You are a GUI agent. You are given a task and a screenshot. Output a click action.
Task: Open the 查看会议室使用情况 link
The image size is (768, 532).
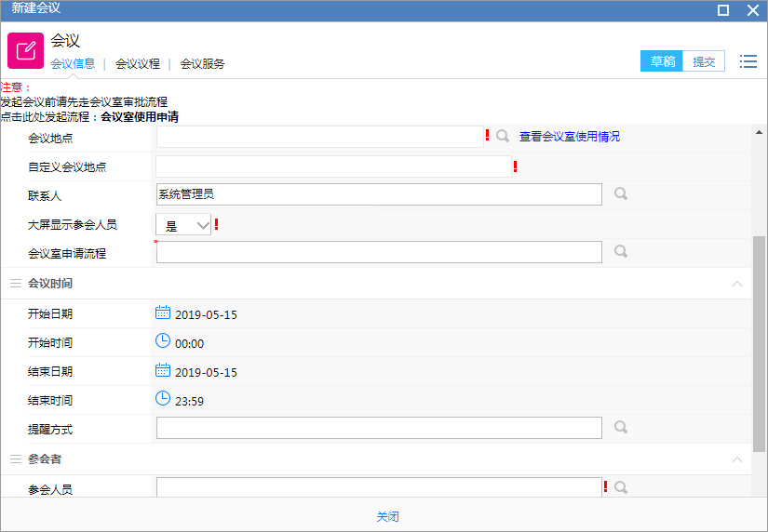[570, 137]
